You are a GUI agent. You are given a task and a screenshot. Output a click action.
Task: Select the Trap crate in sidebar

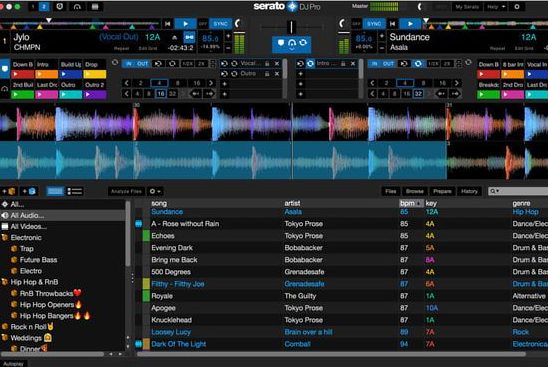point(27,249)
